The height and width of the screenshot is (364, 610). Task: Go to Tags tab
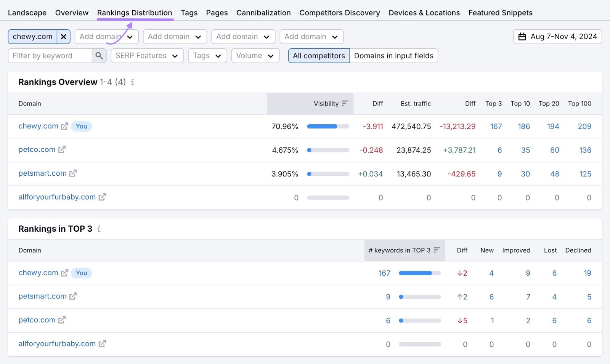(x=189, y=13)
